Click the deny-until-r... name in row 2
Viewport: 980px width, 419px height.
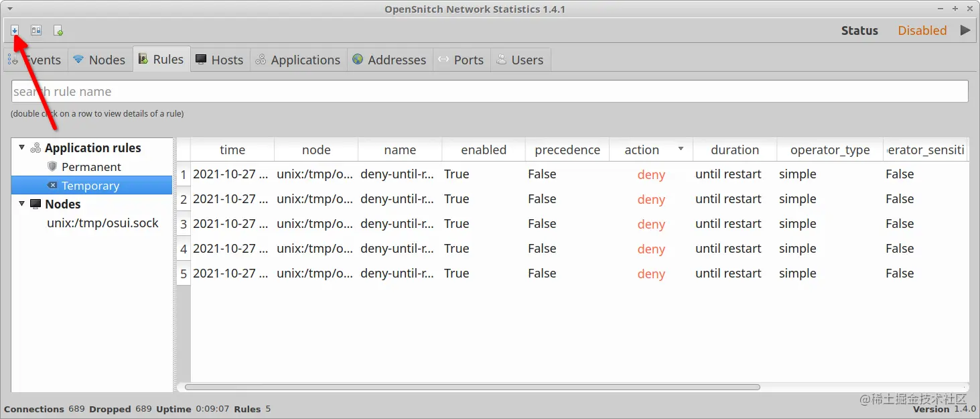point(400,199)
